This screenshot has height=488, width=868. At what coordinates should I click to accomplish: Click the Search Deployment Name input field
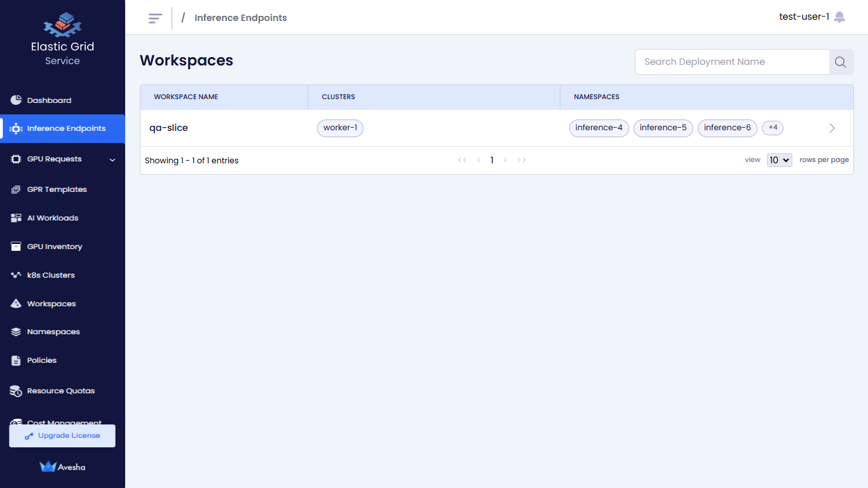[731, 62]
